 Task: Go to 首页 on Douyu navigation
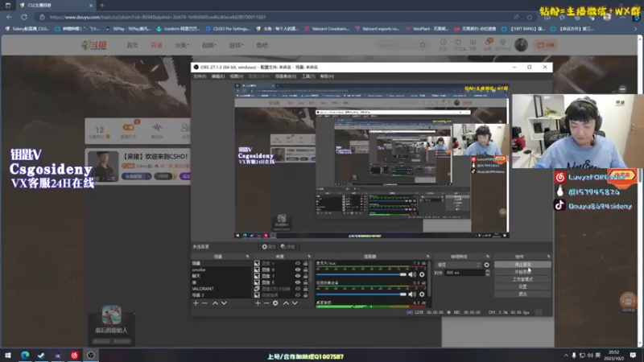[132, 45]
